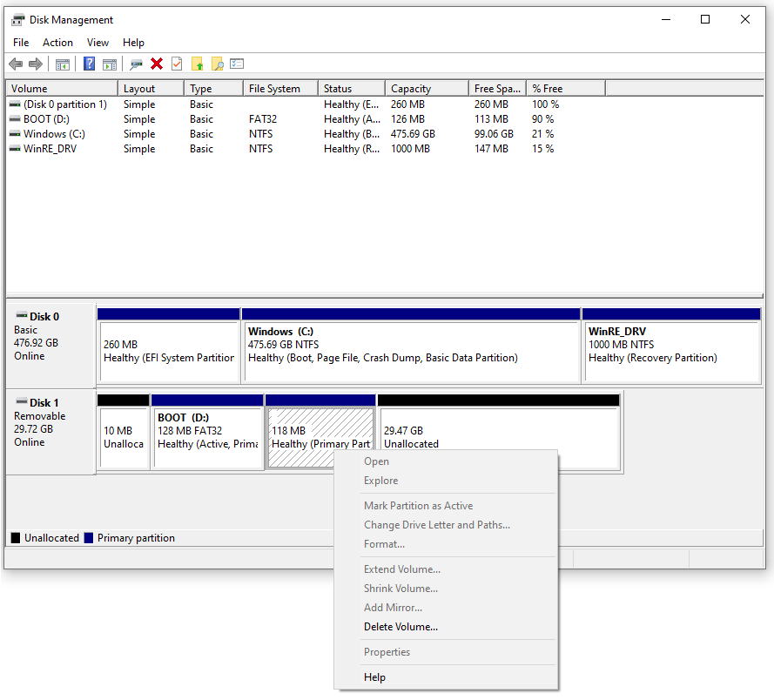The height and width of the screenshot is (700, 774).
Task: Sort by the Type column header
Action: pyautogui.click(x=213, y=88)
